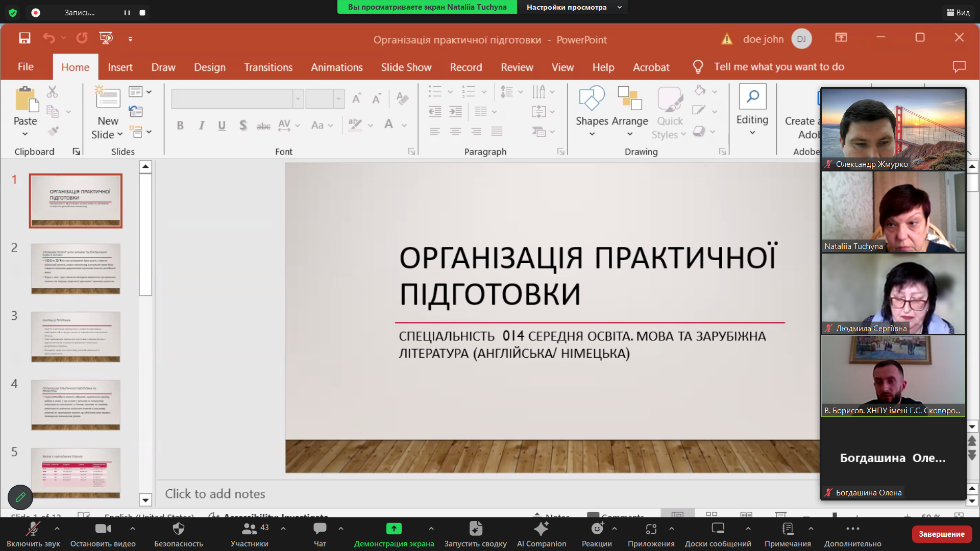The height and width of the screenshot is (551, 980).
Task: Stop the Zoom recording
Action: pyautogui.click(x=142, y=13)
